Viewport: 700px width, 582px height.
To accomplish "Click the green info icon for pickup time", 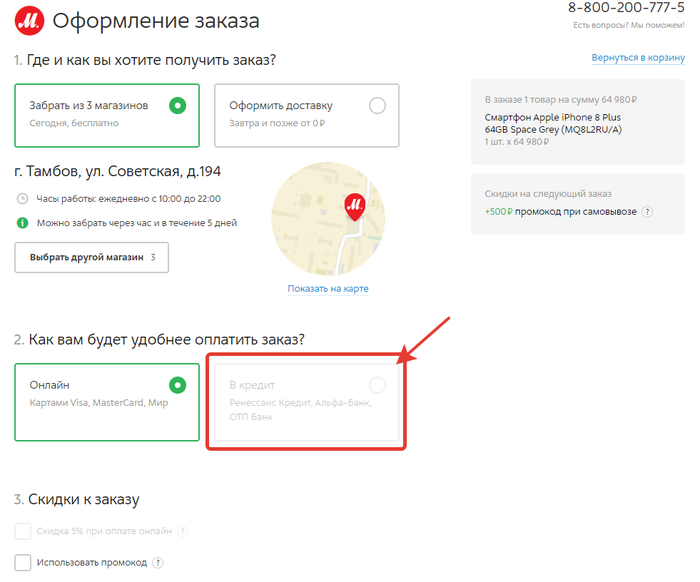I will point(22,222).
